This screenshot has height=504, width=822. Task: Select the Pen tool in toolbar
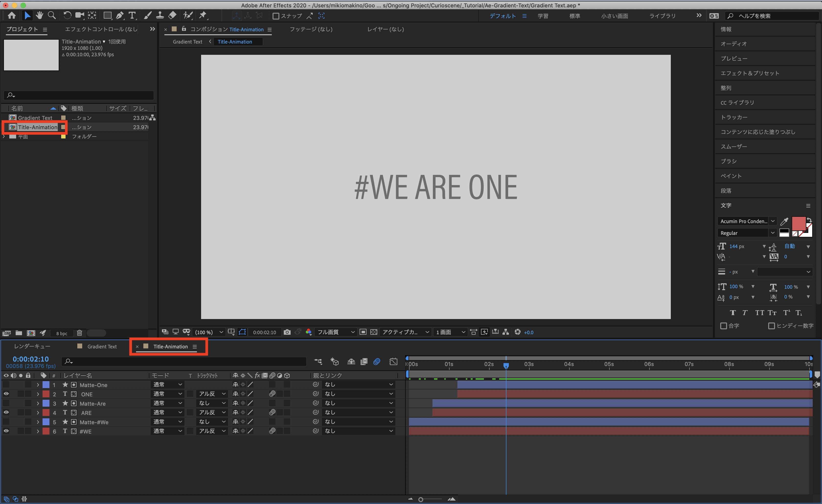(119, 15)
